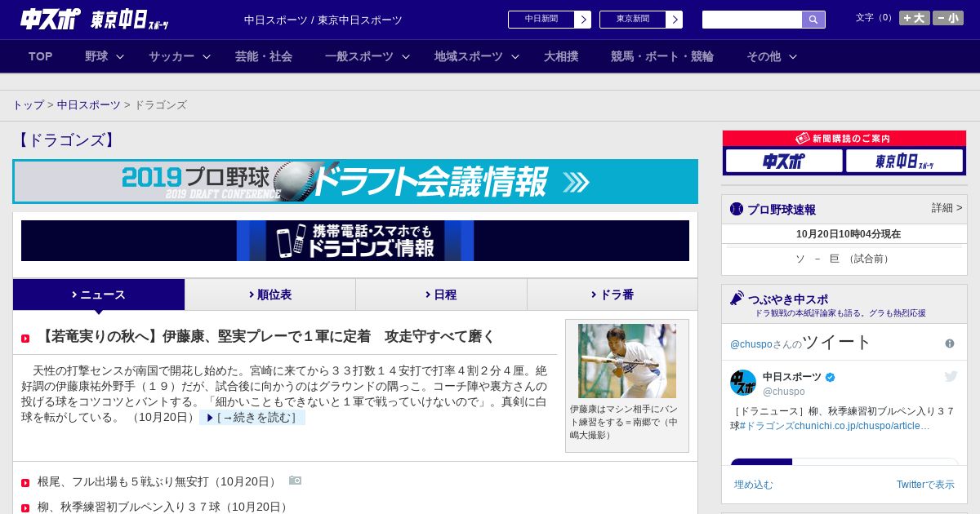Open the 2019 プロ野球ドラフト会議情報 banner
This screenshot has width=980, height=514.
point(355,181)
